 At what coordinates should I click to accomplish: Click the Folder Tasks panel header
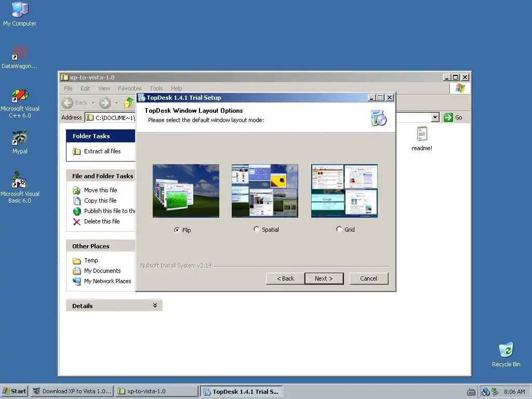(x=101, y=136)
